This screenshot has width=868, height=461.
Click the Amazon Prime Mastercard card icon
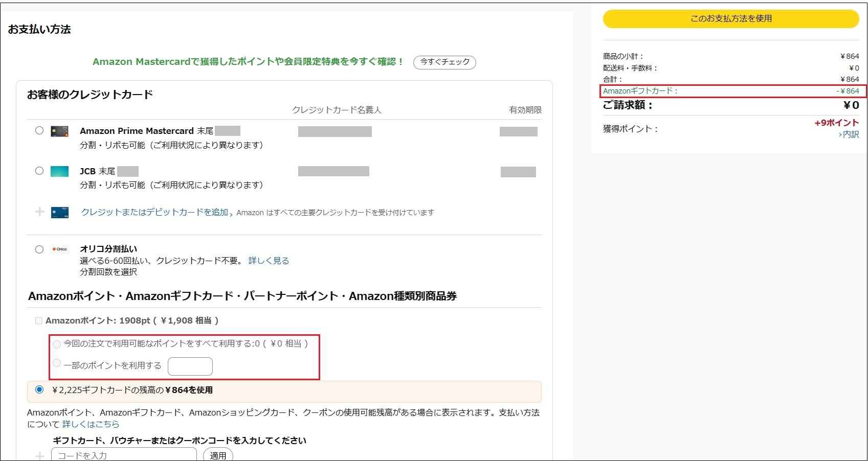pos(59,131)
